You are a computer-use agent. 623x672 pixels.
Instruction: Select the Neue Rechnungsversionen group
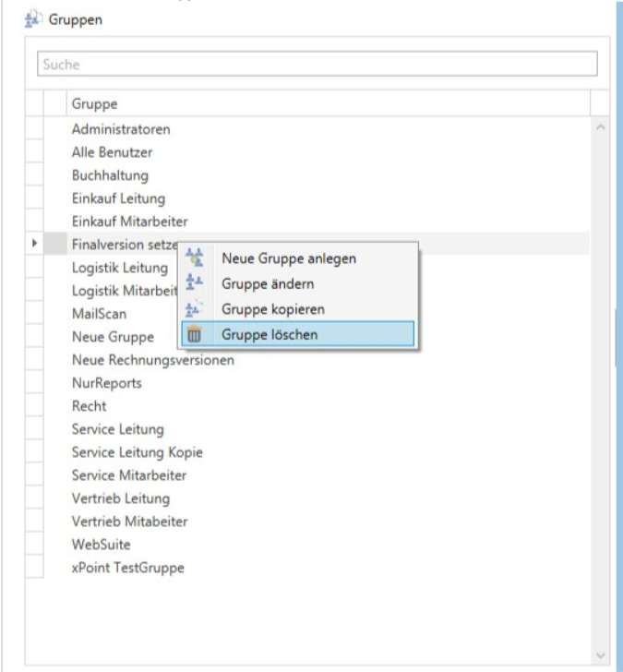152,360
